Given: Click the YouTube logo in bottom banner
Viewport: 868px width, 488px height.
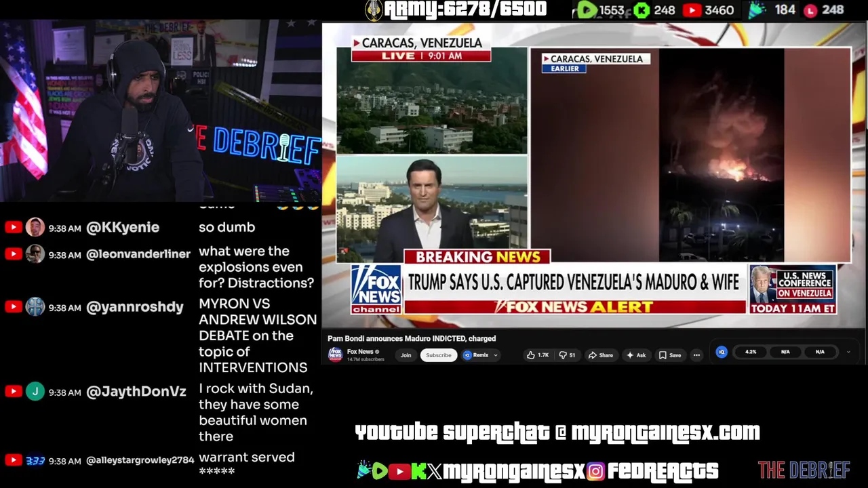Looking at the screenshot, I should pyautogui.click(x=400, y=471).
